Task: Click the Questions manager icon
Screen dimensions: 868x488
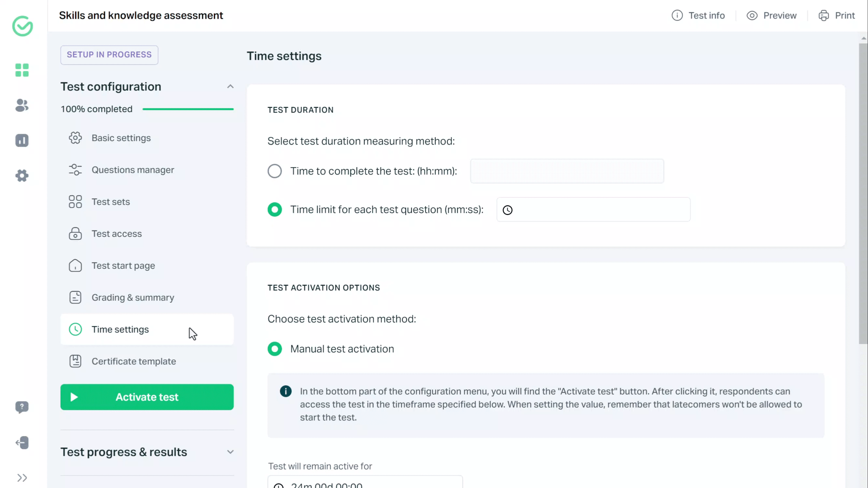Action: pos(75,169)
